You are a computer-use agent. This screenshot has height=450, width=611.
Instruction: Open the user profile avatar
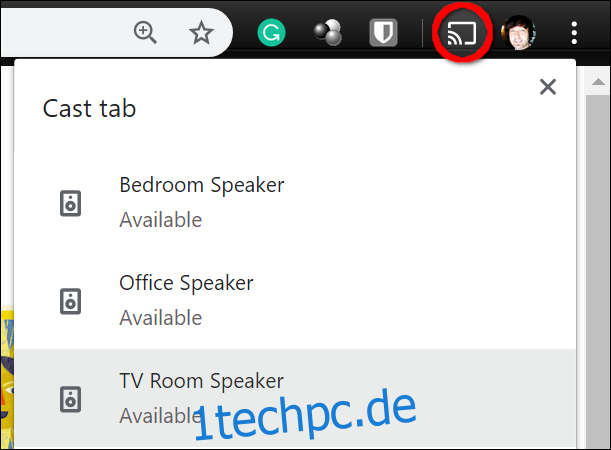point(518,33)
